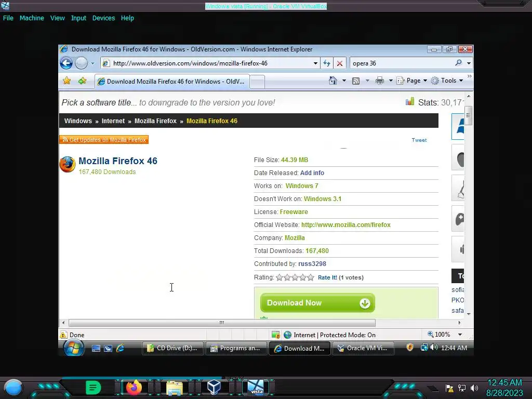Click host taskbar VirtualBox cube icon
Image resolution: width=532 pixels, height=399 pixels.
(214, 387)
